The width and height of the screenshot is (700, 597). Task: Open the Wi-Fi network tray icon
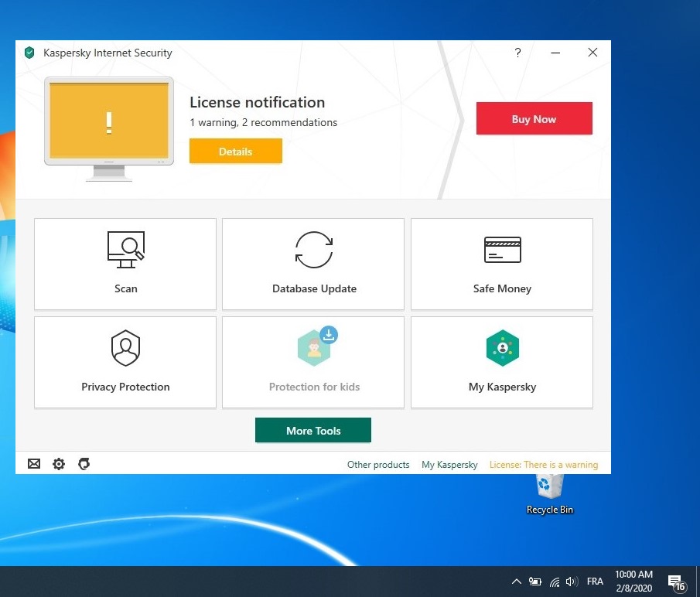click(555, 582)
